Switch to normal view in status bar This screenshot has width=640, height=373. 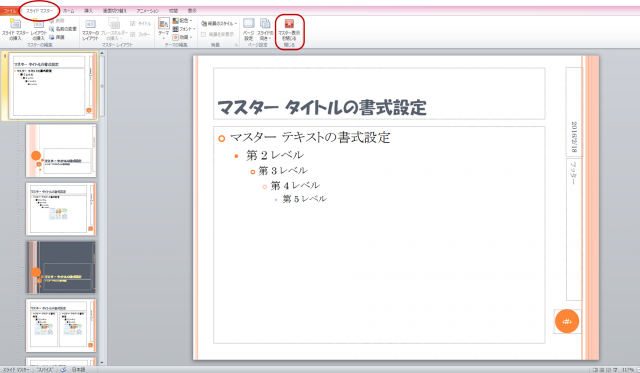coord(596,369)
